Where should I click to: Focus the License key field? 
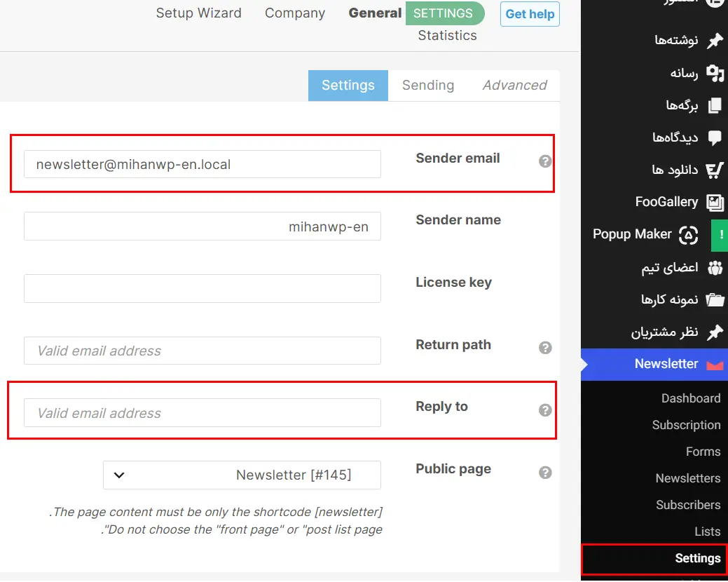tap(202, 288)
